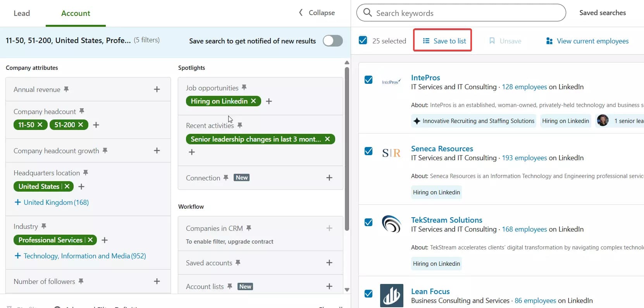Viewport: 644px width, 308px height.
Task: Pin the Connection filter
Action: 226,178
